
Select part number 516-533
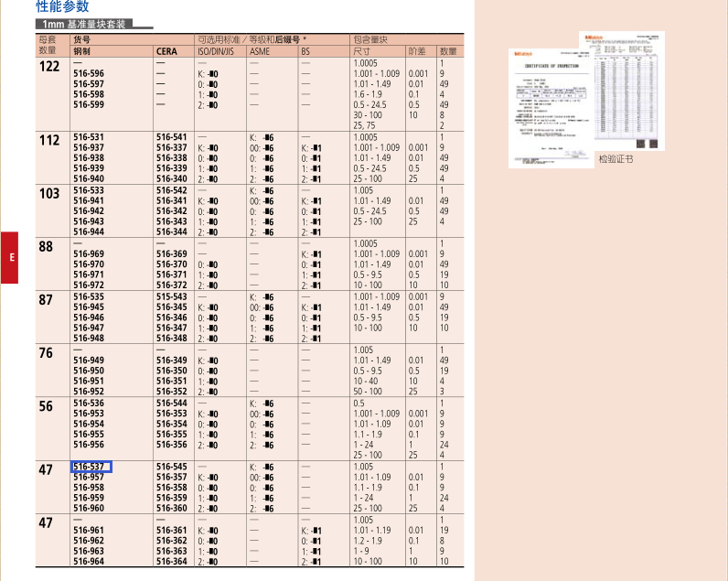(89, 190)
